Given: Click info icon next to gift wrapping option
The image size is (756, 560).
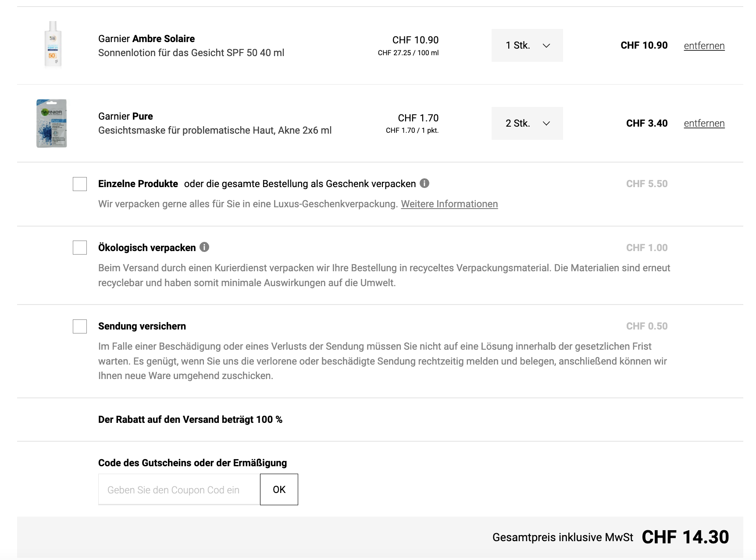Looking at the screenshot, I should (424, 183).
